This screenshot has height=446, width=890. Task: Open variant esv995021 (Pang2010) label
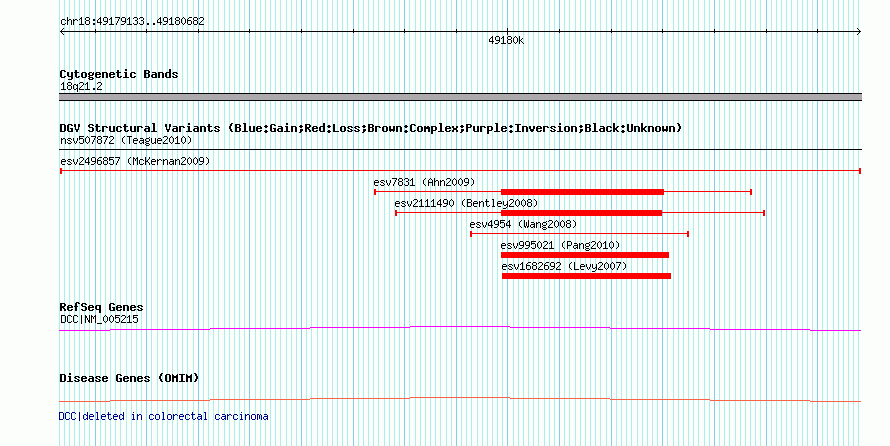560,245
